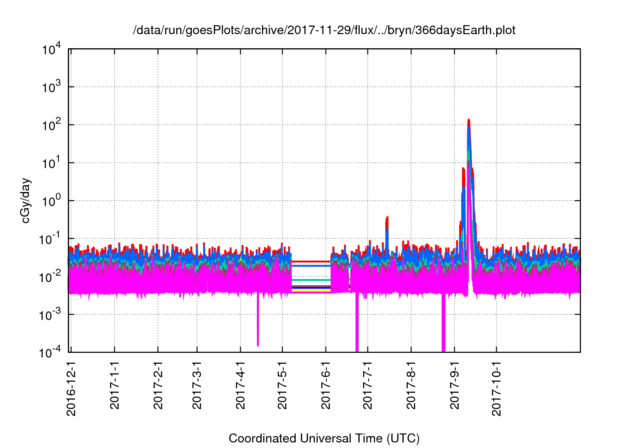Click the 2017-3-1 date tick label

[x=197, y=384]
